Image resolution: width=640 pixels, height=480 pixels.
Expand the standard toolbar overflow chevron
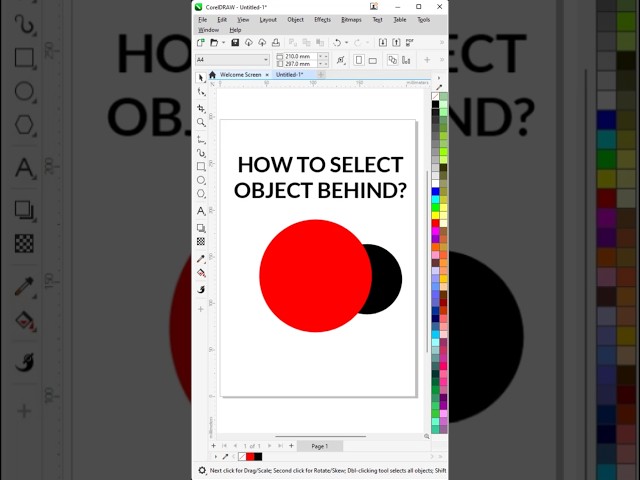pos(441,42)
